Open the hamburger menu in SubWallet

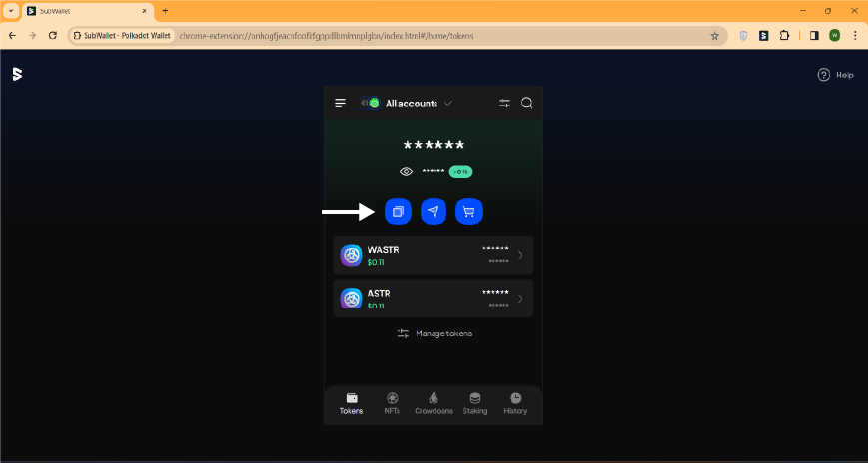[x=341, y=103]
